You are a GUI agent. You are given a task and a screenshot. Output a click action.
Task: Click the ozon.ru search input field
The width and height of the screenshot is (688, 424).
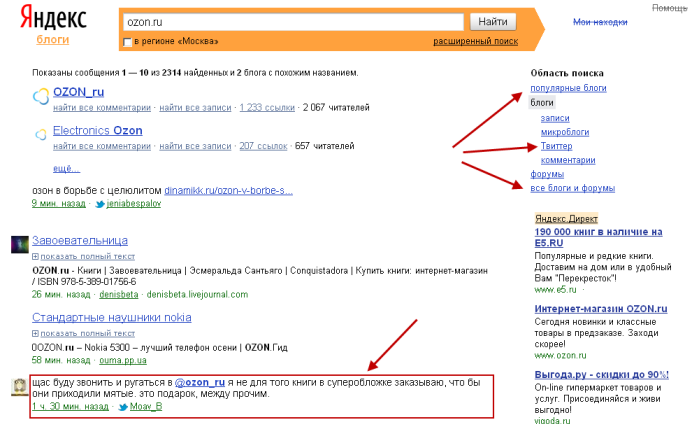tap(292, 21)
